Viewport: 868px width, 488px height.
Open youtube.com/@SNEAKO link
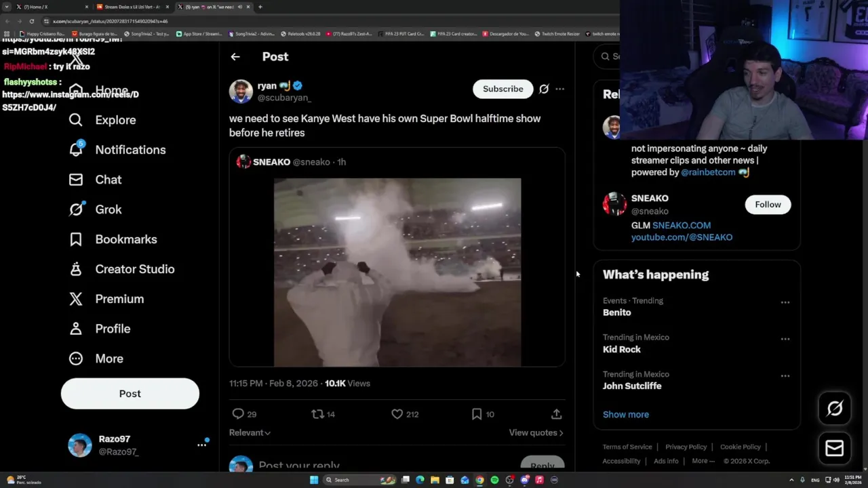pyautogui.click(x=682, y=237)
